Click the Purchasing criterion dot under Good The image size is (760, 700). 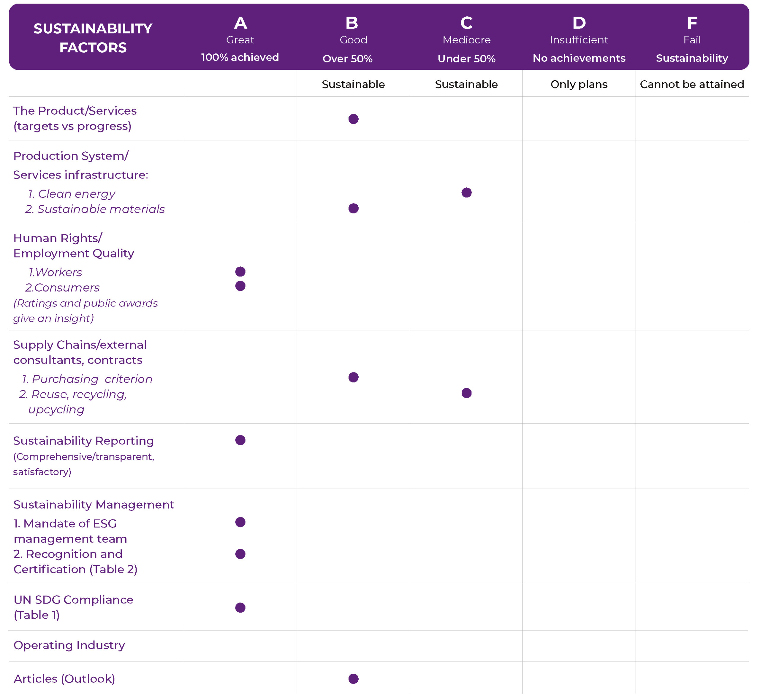click(x=353, y=377)
